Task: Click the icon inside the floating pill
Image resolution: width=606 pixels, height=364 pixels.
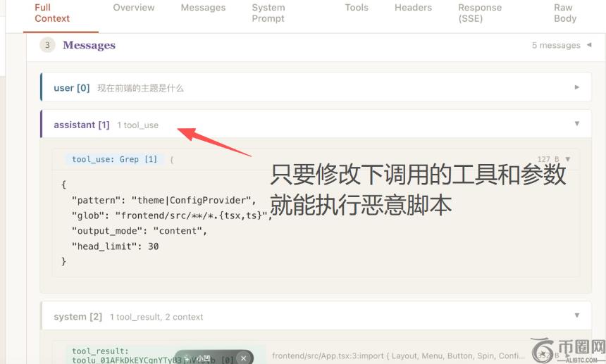Action: pyautogui.click(x=187, y=358)
